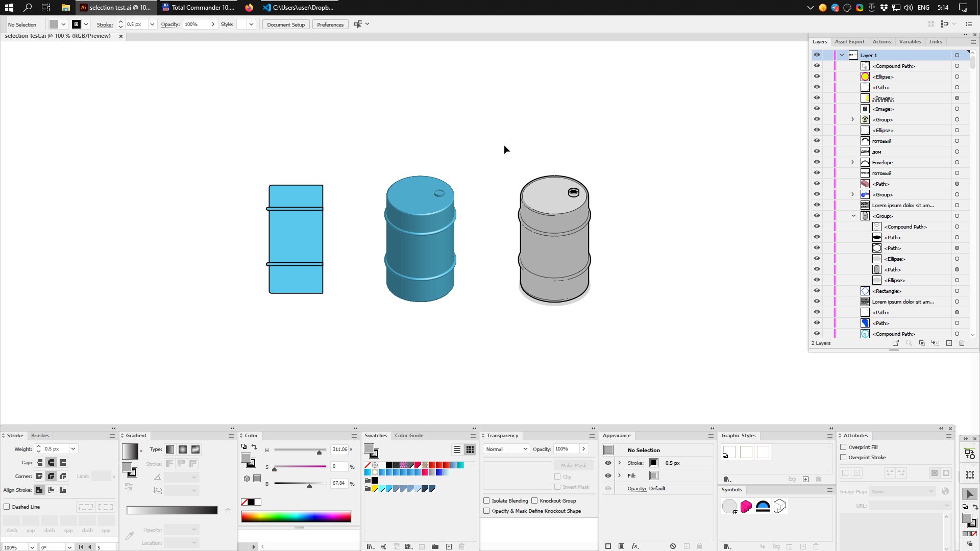The height and width of the screenshot is (551, 980).
Task: Check the Overprint Fill option
Action: coord(843,447)
